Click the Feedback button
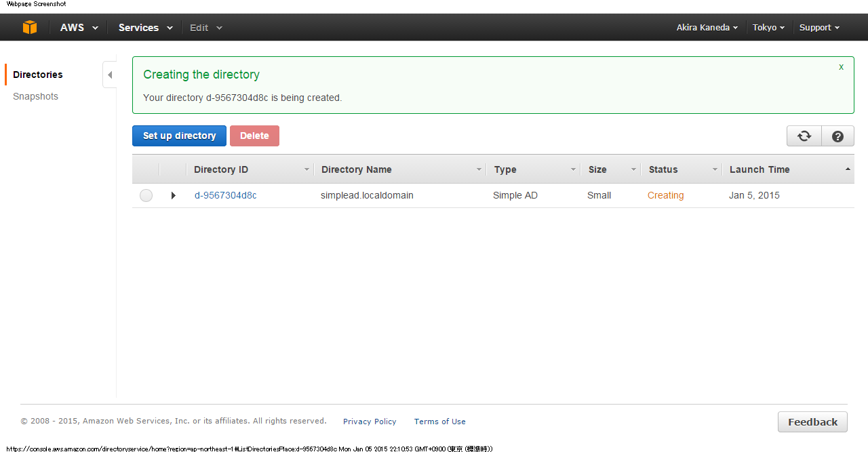The height and width of the screenshot is (452, 868). (x=812, y=422)
